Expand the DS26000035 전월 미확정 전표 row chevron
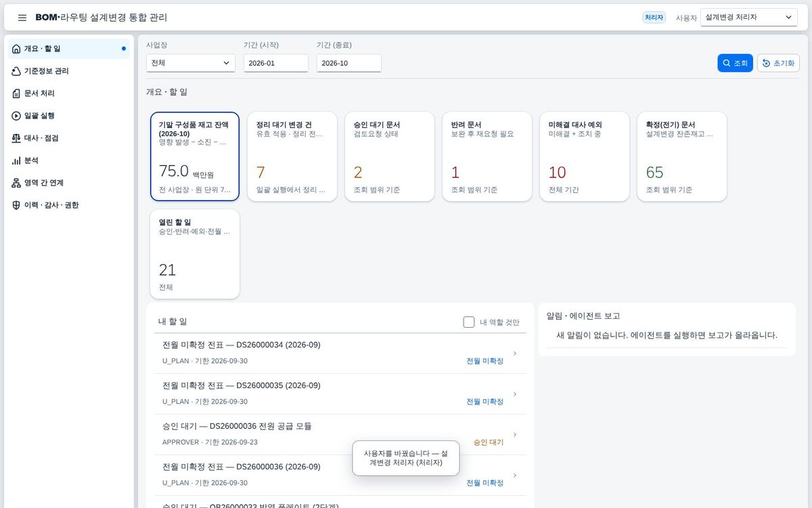Viewport: 812px width, 508px height. click(x=515, y=394)
